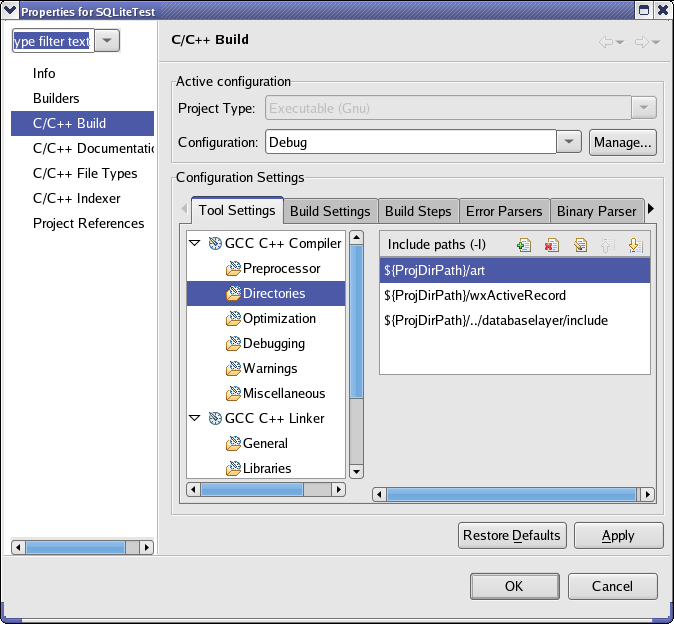This screenshot has width=674, height=624.
Task: Select the ${ProjDirPath}/wxActiveRecord include path
Action: pos(515,295)
